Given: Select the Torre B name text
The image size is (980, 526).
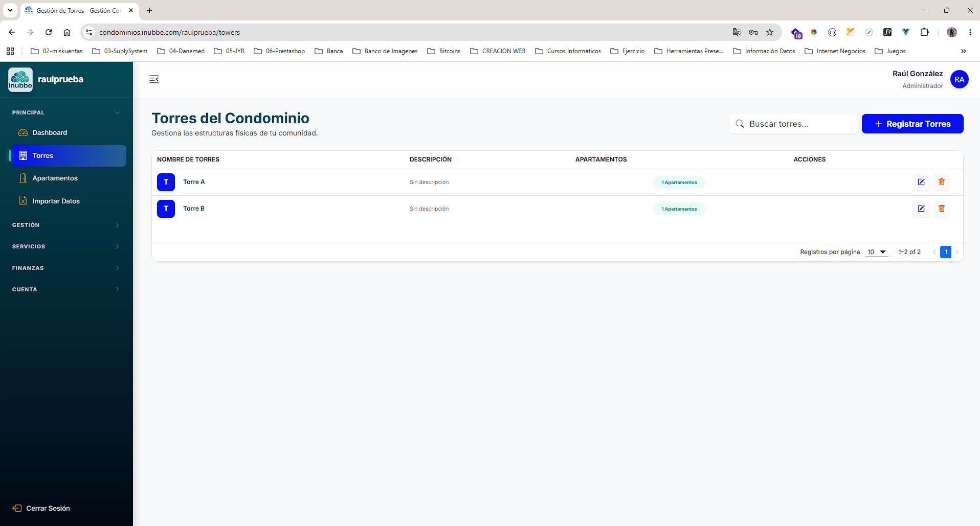Looking at the screenshot, I should (194, 209).
